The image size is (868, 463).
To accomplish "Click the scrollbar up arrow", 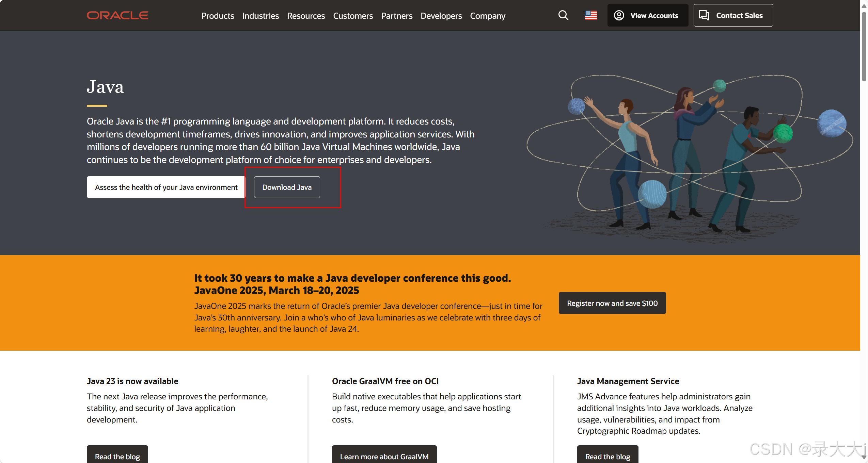I will [864, 6].
